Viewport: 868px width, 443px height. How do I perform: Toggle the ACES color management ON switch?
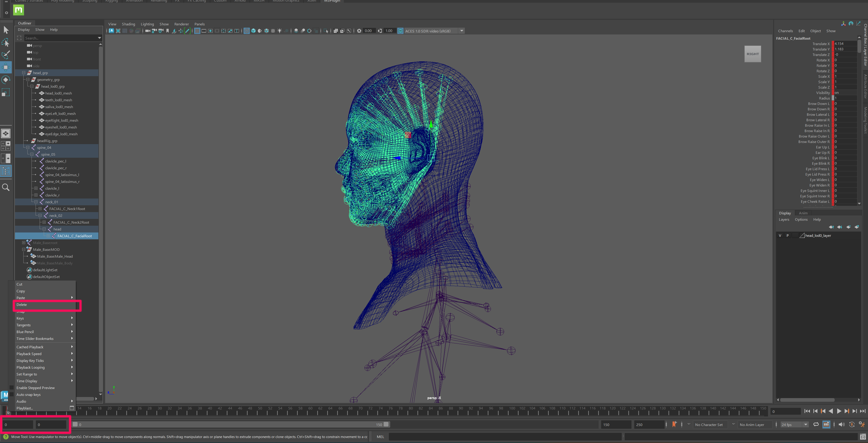(400, 31)
